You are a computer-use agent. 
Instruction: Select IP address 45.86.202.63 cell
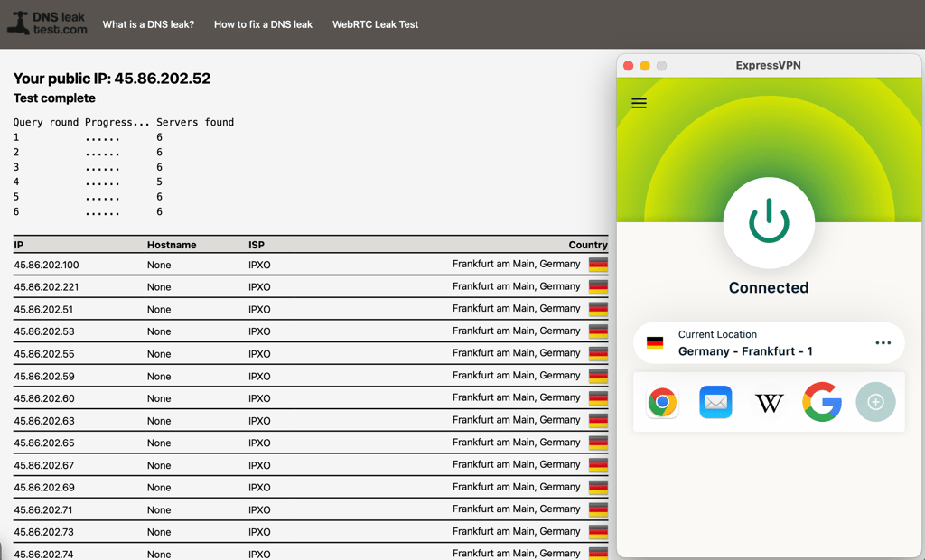(44, 421)
